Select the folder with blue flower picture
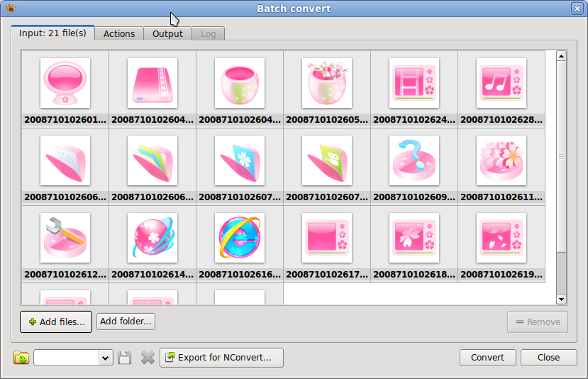The image size is (588, 379). click(x=240, y=160)
